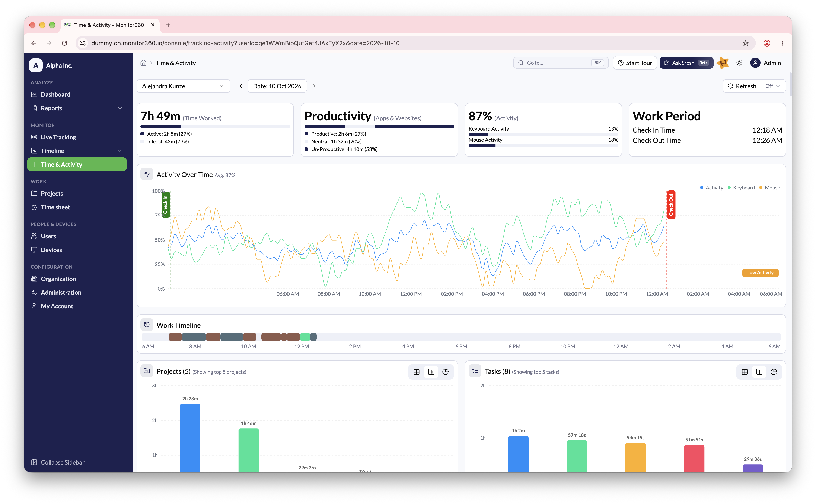Open the date picker showing 10 Oct 2026

click(277, 86)
